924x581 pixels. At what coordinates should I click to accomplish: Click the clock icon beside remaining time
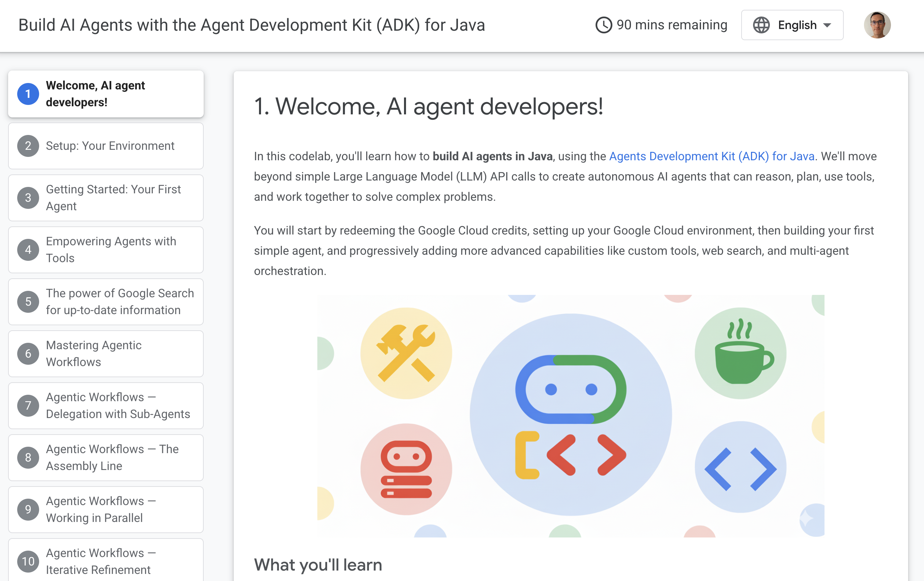(603, 25)
